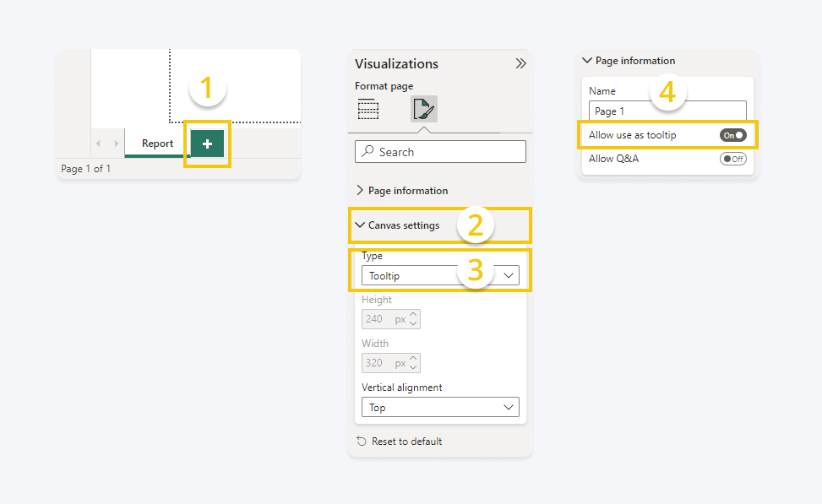Click the magnifier icon in Search box
The width and height of the screenshot is (822, 504).
(x=367, y=152)
